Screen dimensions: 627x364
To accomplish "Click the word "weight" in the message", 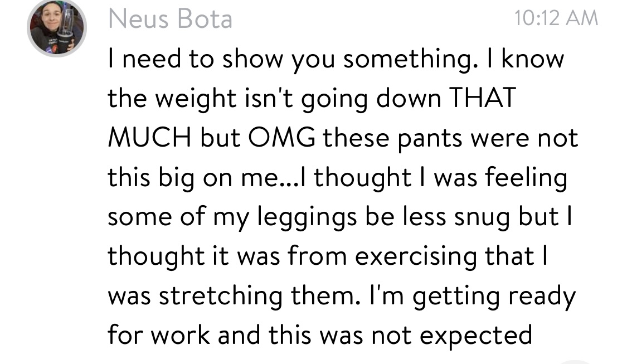I will click(x=191, y=99).
